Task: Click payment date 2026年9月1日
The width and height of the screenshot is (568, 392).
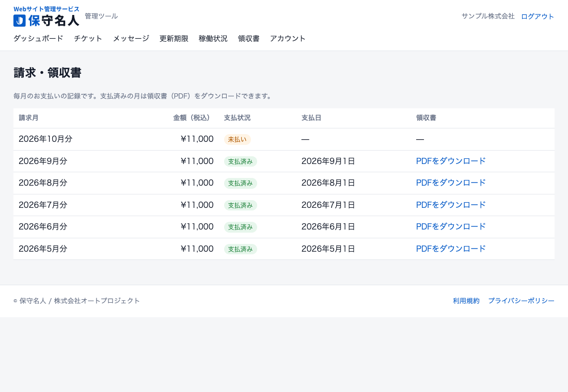Action: point(328,161)
